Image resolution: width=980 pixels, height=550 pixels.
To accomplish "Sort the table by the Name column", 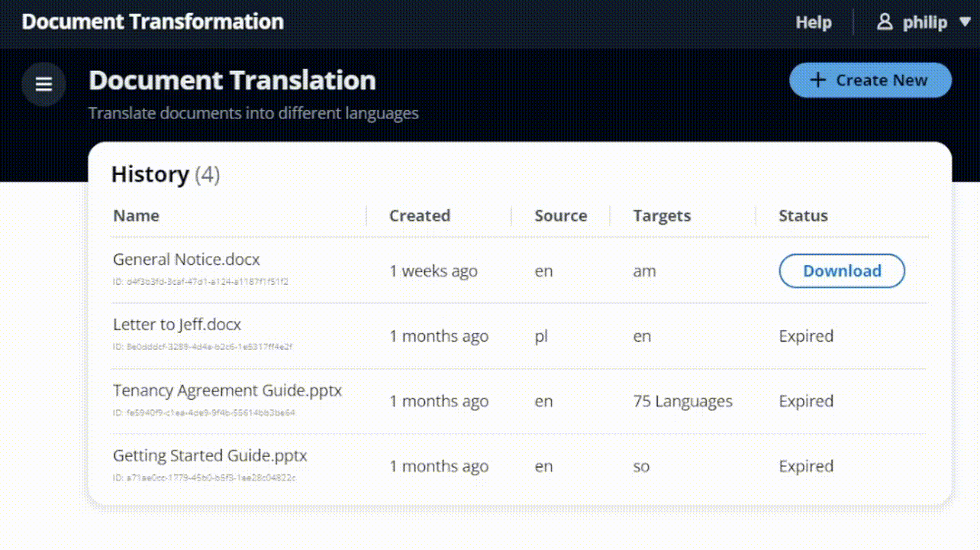I will [136, 215].
